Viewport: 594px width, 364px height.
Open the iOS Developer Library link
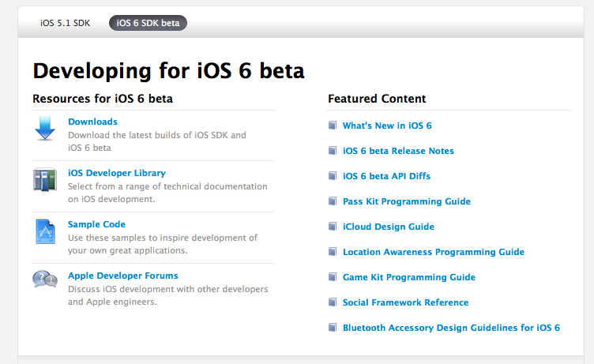[117, 173]
